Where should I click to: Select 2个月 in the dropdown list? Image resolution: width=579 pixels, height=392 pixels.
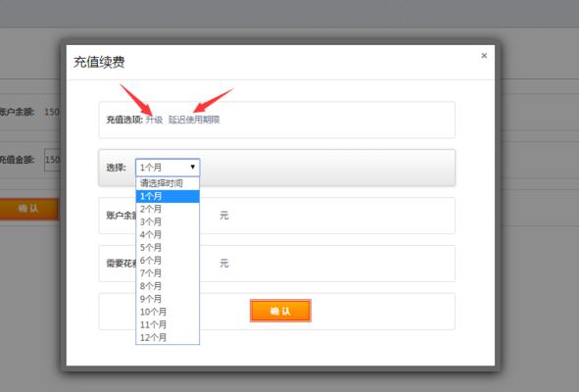click(168, 209)
